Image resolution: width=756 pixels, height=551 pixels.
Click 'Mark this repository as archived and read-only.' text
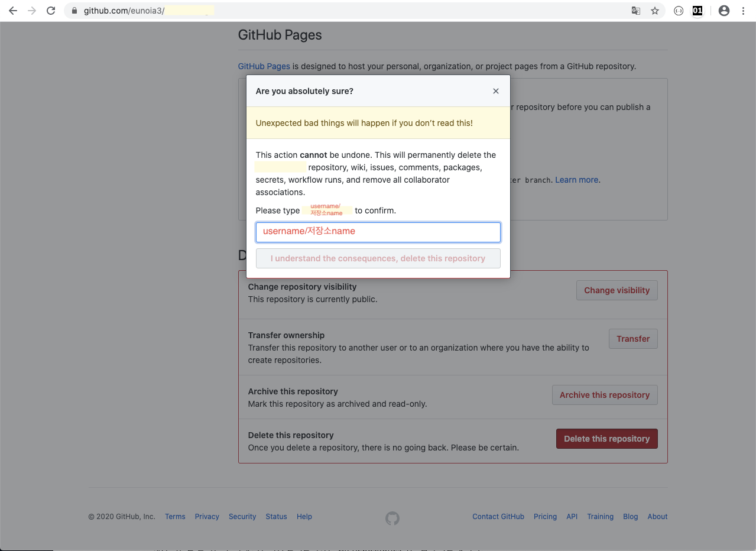click(x=338, y=404)
